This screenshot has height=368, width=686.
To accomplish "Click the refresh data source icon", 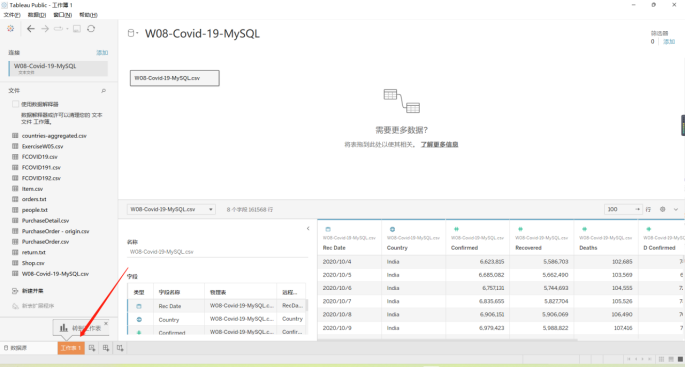I will 91,29.
